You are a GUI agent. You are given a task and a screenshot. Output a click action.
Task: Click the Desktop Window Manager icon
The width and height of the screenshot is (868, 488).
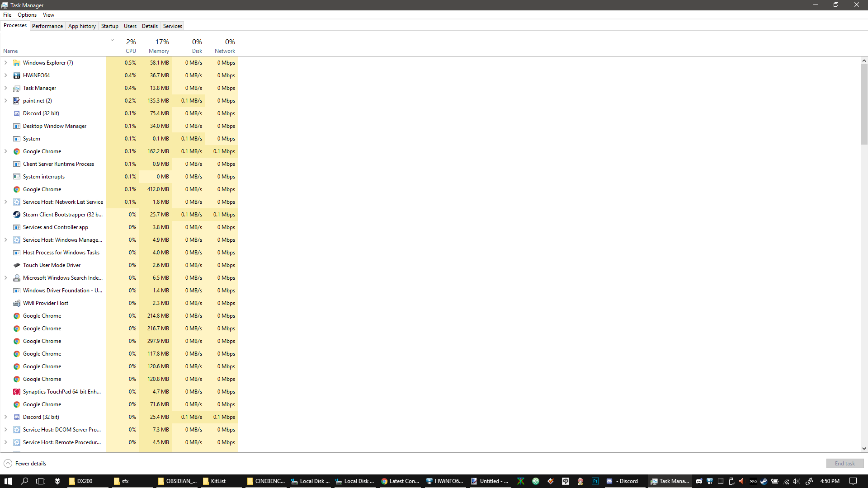17,126
